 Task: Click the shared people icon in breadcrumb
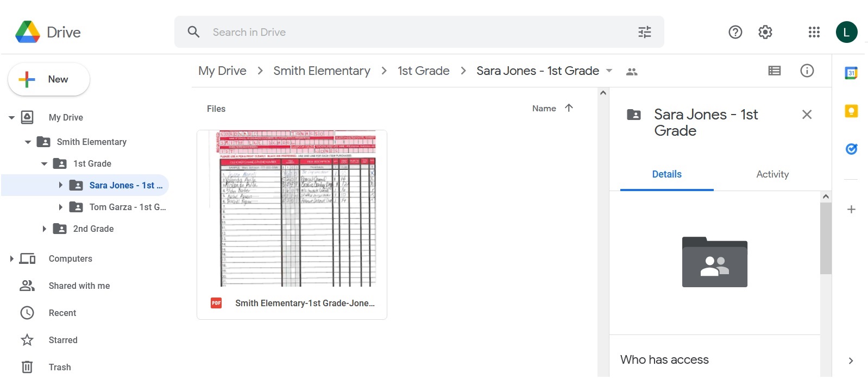pos(631,71)
